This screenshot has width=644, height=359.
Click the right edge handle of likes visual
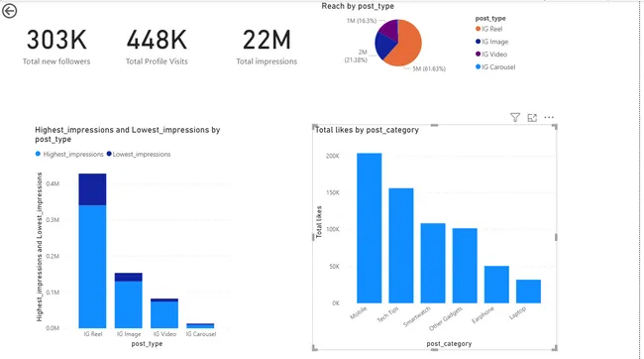(x=556, y=237)
